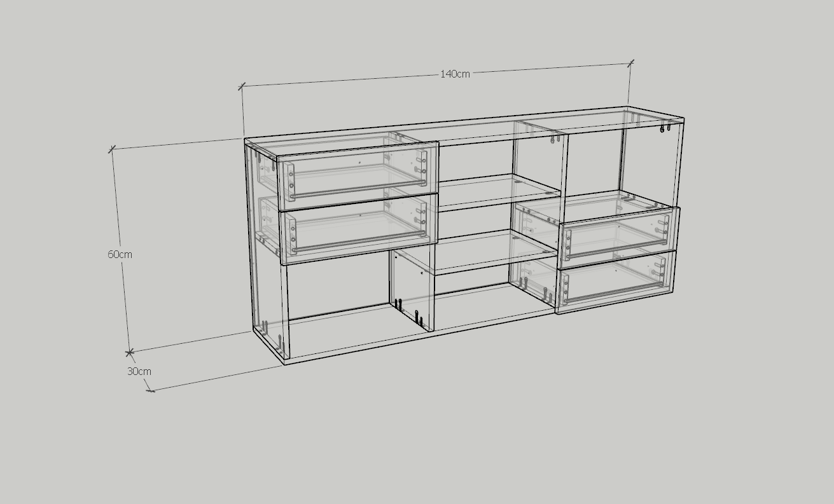Image resolution: width=834 pixels, height=504 pixels.
Task: Select the 140cm width dimension label
Action: point(455,74)
